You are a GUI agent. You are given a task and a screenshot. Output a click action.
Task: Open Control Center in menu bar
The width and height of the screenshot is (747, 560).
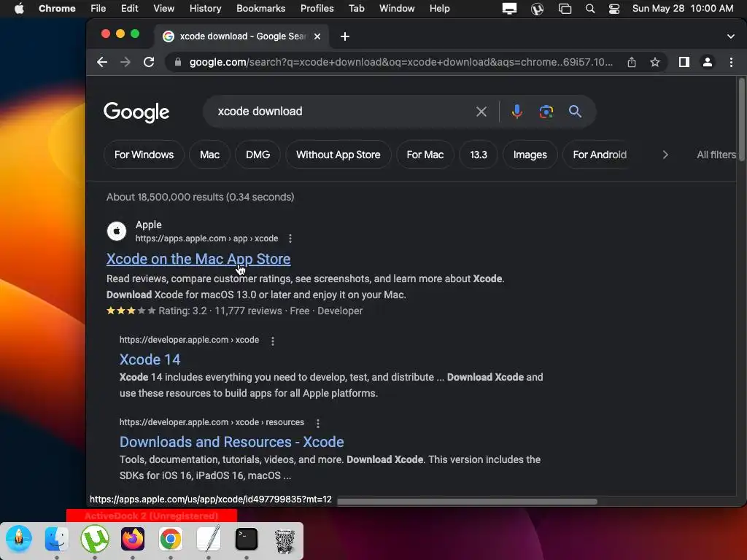(614, 9)
